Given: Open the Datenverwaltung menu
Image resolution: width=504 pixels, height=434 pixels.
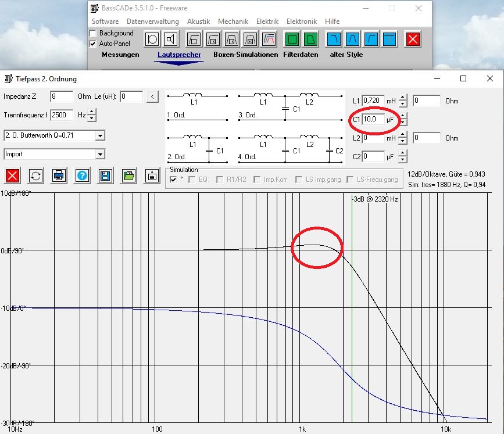Looking at the screenshot, I should click(153, 21).
